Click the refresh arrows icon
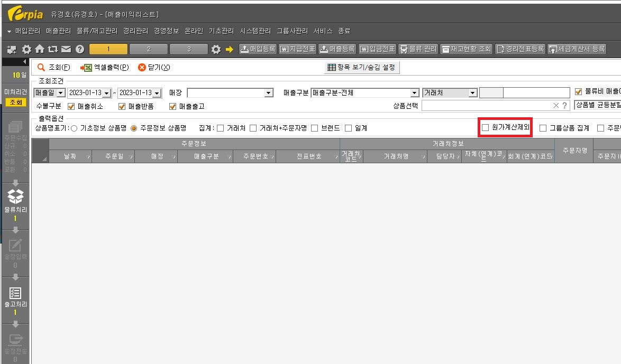This screenshot has height=364, width=621. pyautogui.click(x=53, y=49)
